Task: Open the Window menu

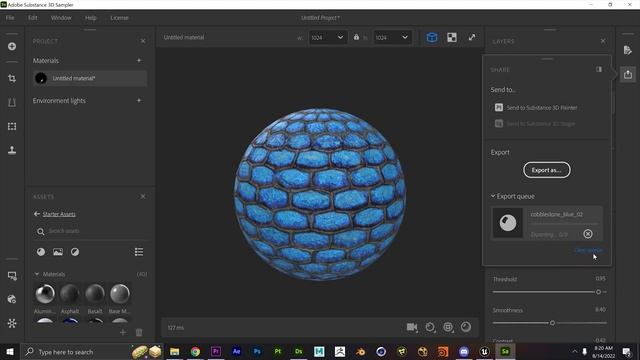Action: point(61,18)
